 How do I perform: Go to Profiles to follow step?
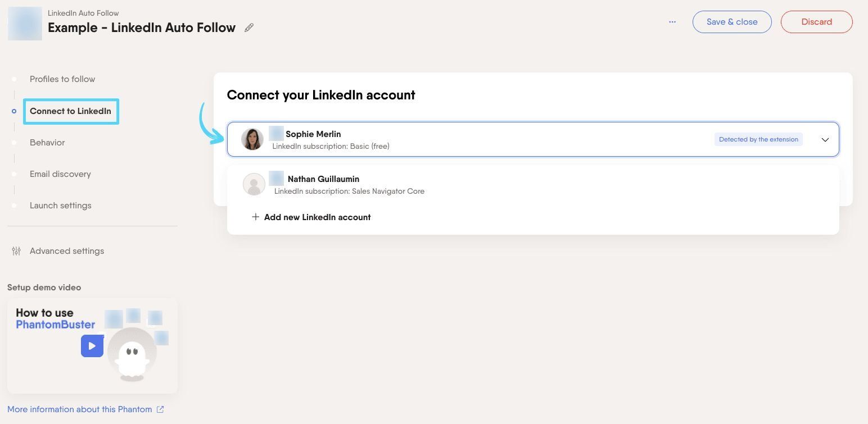pyautogui.click(x=62, y=79)
